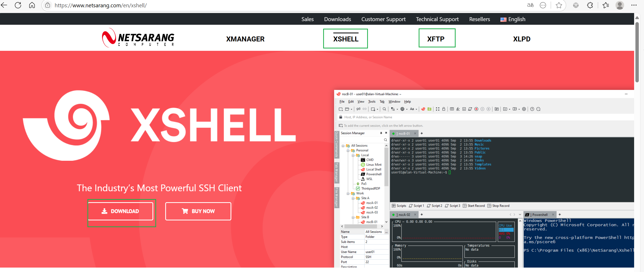This screenshot has width=644, height=272.
Task: Click the Start Record button
Action: pyautogui.click(x=474, y=206)
